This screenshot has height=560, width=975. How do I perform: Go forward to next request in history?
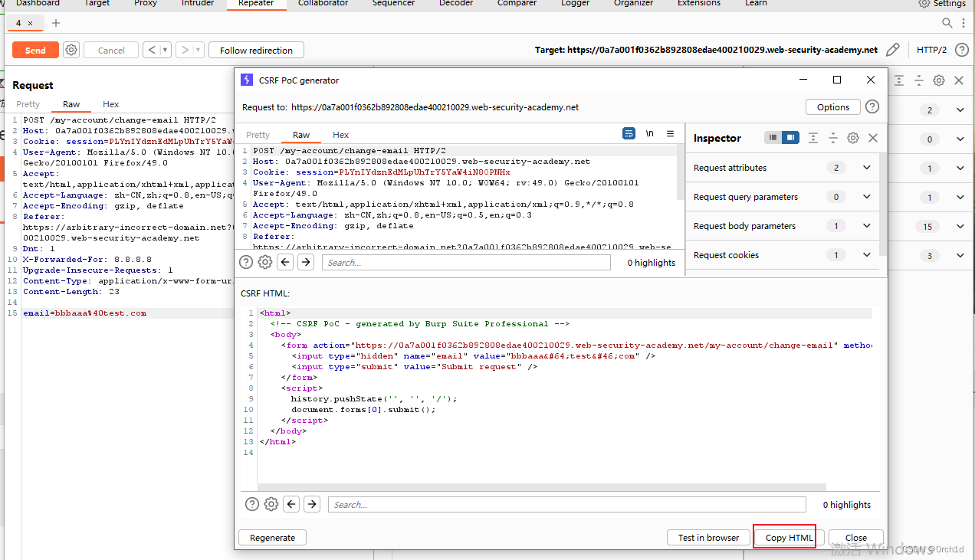click(185, 50)
